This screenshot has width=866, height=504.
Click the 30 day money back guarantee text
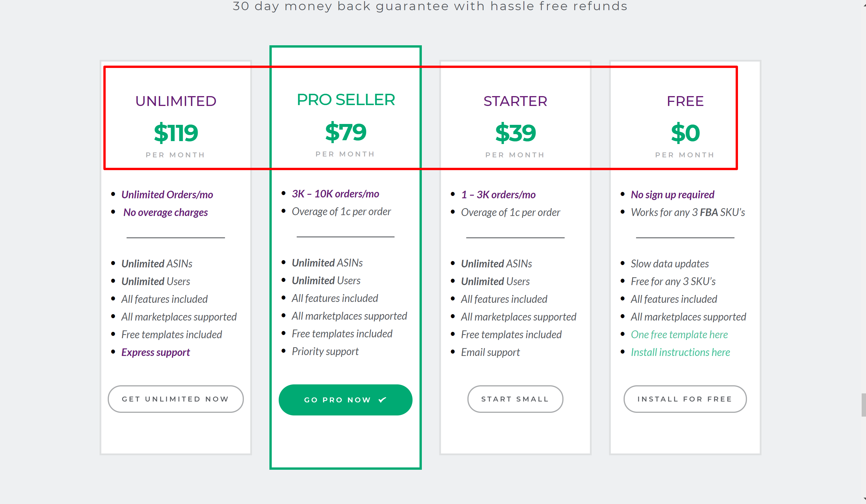click(430, 6)
